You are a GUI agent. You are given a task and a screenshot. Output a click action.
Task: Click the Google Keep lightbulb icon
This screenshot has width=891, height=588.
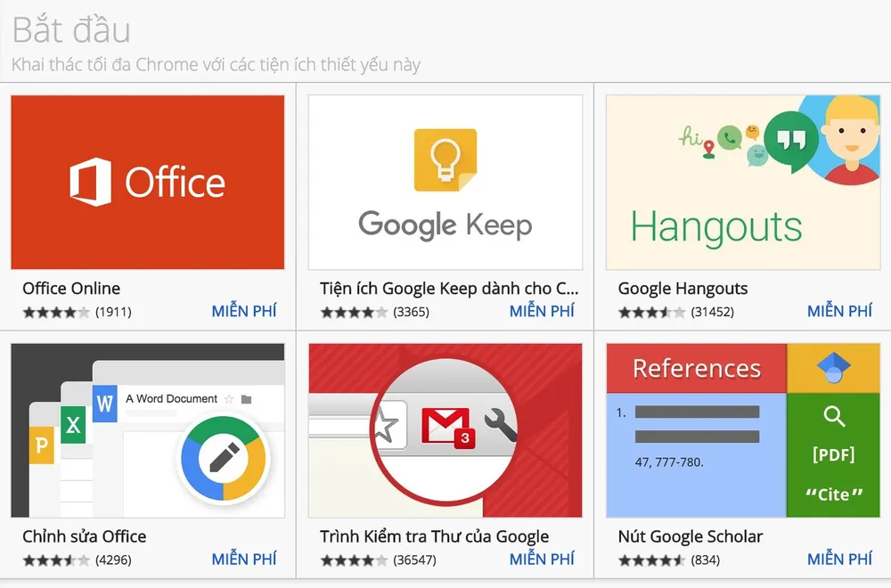(445, 159)
